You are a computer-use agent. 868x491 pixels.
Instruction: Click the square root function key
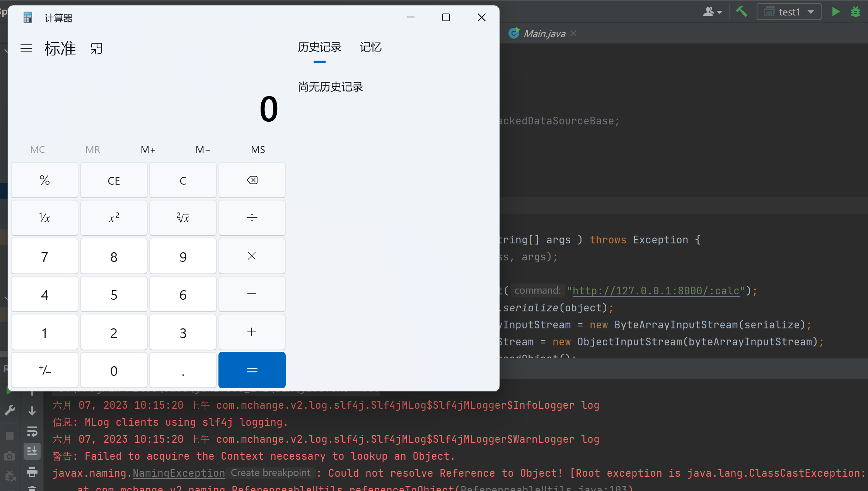(x=183, y=218)
